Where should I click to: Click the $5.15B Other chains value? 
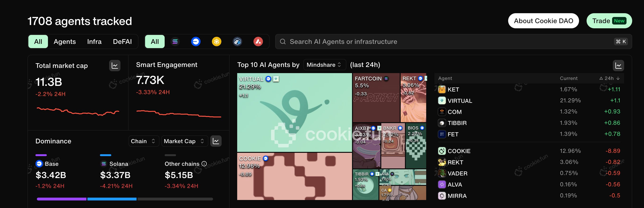[x=179, y=175]
